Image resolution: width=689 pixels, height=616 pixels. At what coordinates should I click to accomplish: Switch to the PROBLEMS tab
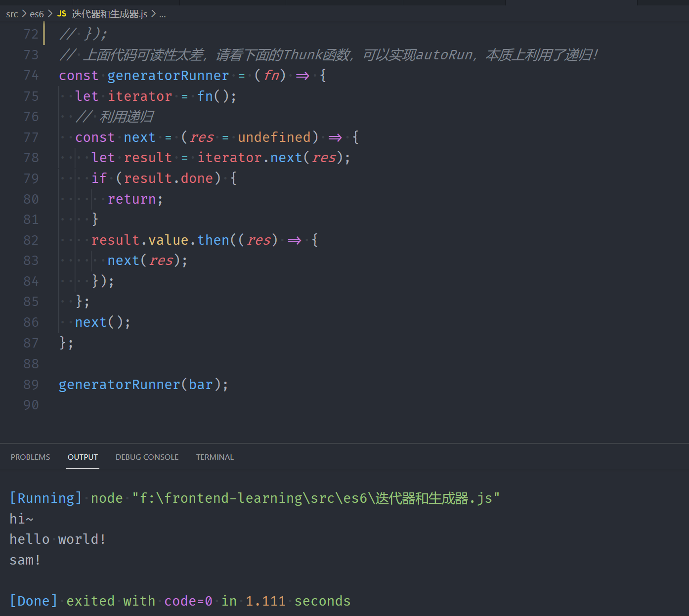pyautogui.click(x=30, y=457)
